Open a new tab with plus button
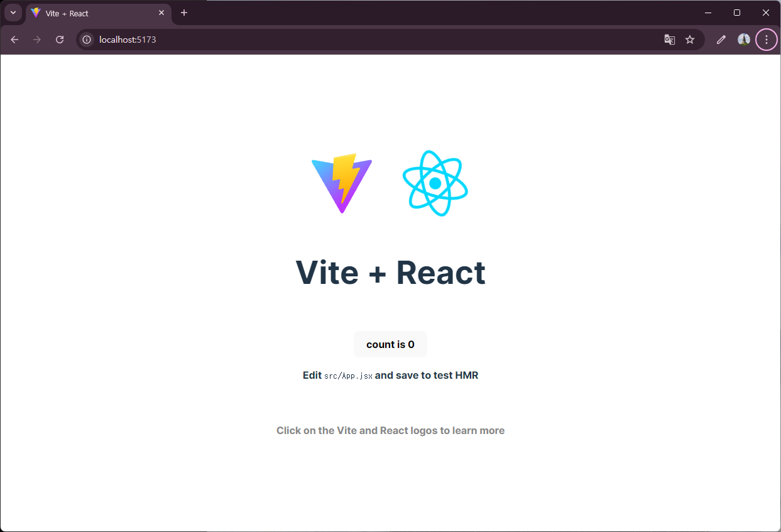 (x=184, y=13)
